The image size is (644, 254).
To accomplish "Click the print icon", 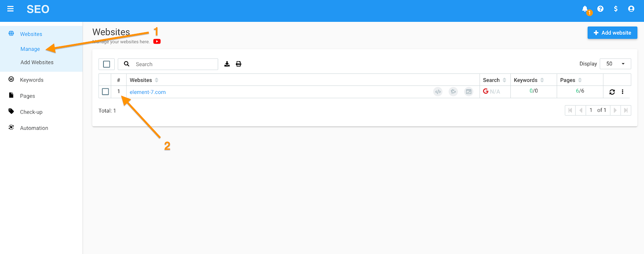I will coord(239,64).
